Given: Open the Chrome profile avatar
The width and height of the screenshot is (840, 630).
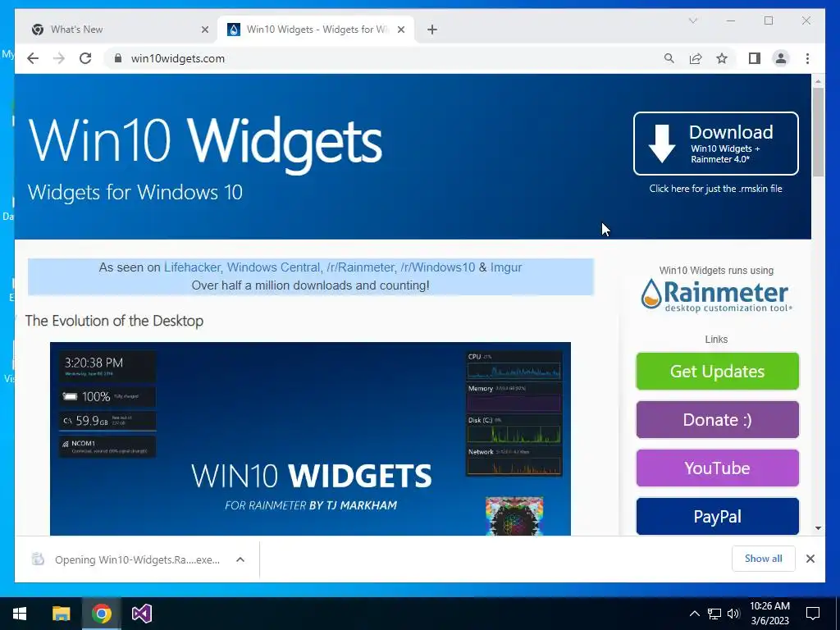Looking at the screenshot, I should (781, 58).
